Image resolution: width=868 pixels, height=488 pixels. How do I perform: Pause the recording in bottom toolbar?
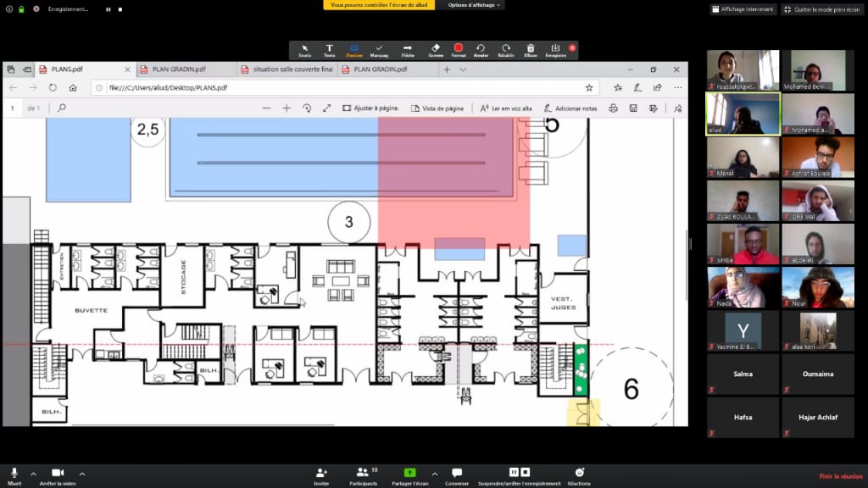513,472
